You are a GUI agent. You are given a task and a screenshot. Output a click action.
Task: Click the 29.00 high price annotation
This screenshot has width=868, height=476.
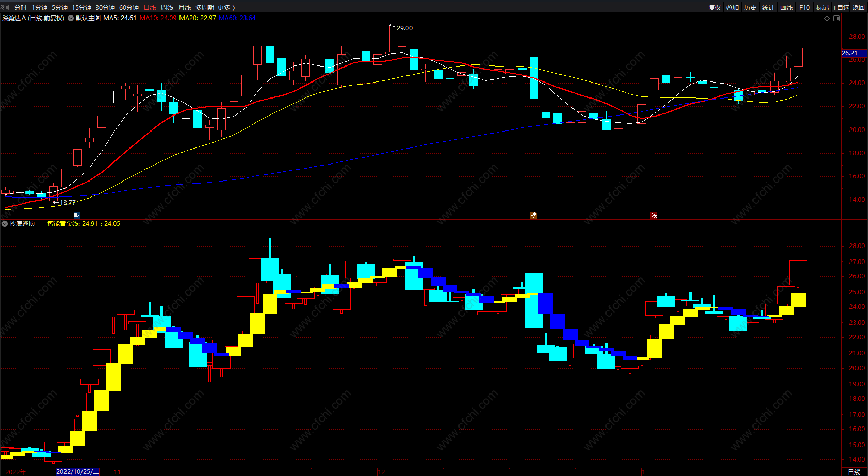tap(404, 28)
